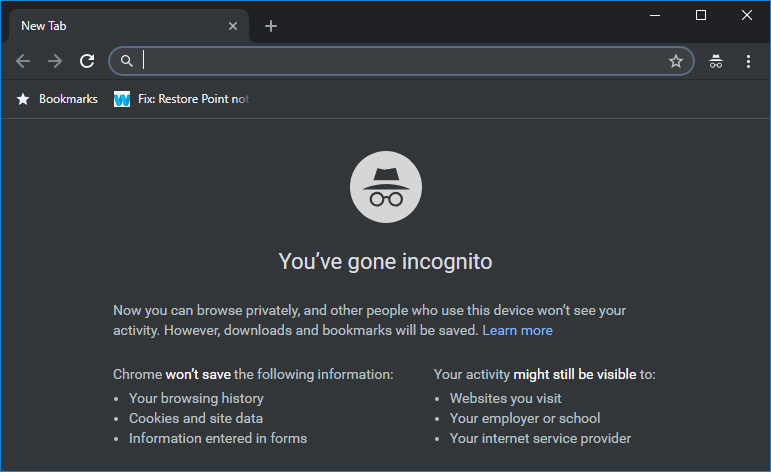
Task: Open the incognito indicator in the toolbar
Action: pos(716,61)
